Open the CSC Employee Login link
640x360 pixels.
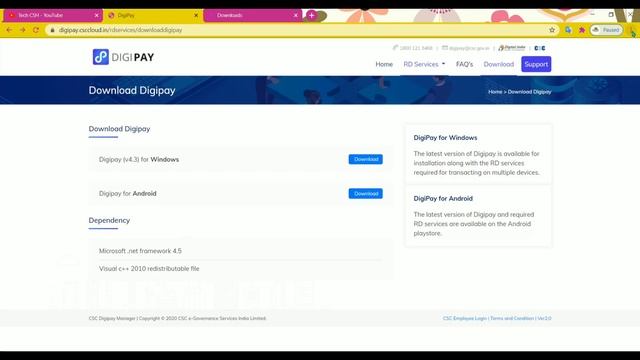(465, 318)
